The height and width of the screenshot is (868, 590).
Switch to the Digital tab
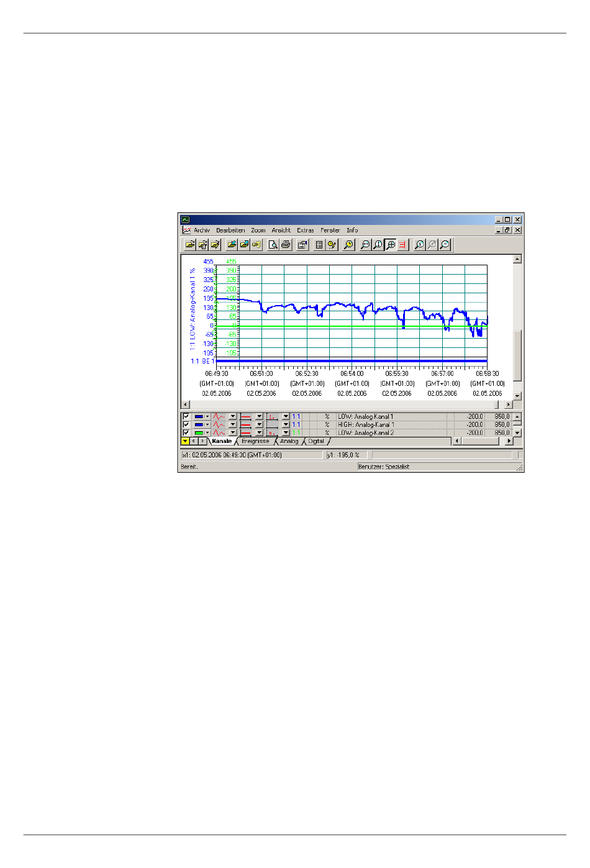pos(316,441)
